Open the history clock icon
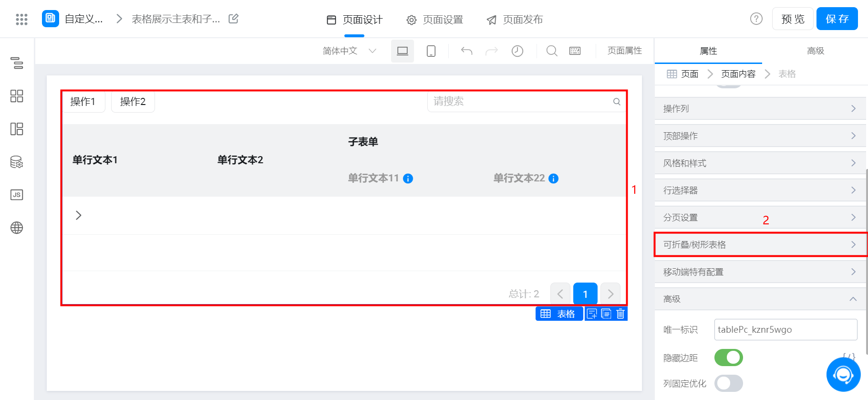868x400 pixels. pyautogui.click(x=517, y=51)
